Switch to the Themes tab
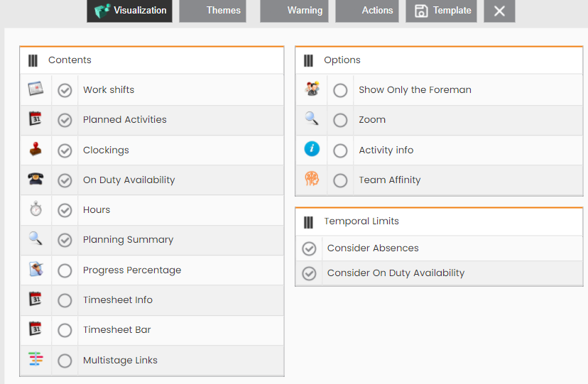Image resolution: width=588 pixels, height=384 pixels. pyautogui.click(x=212, y=11)
